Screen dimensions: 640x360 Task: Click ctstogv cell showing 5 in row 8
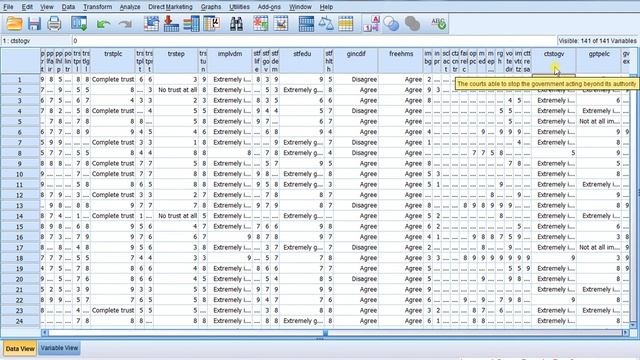[554, 153]
